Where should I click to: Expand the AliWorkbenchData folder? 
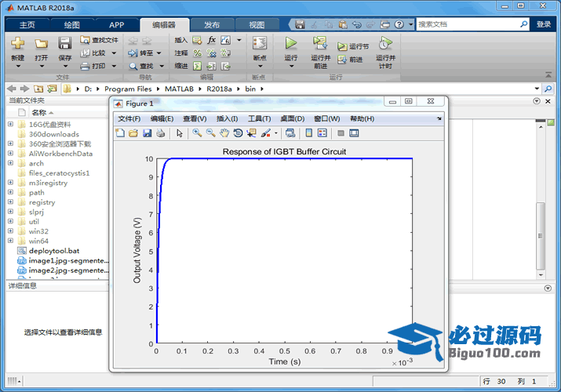tap(10, 154)
